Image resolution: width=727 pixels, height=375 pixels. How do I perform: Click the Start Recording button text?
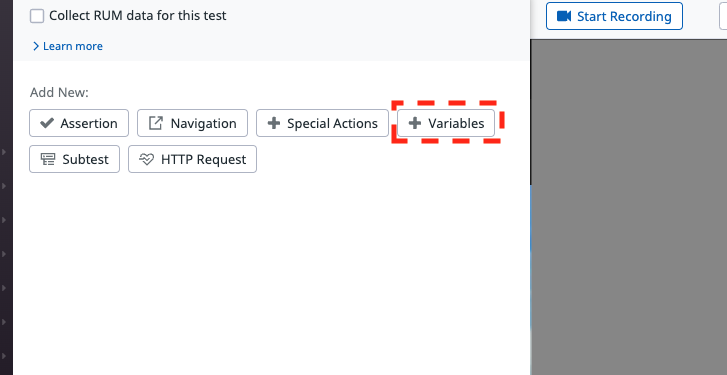(624, 16)
